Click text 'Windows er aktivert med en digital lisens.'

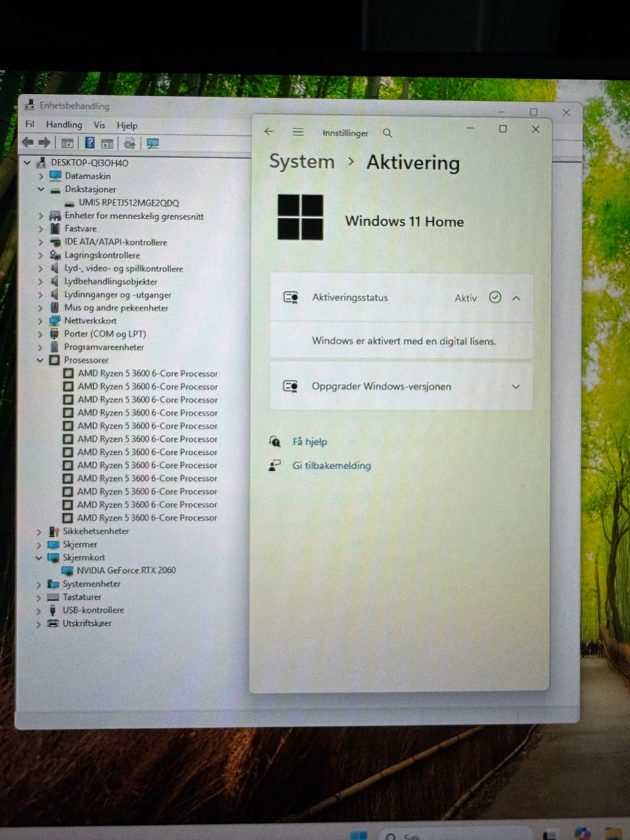click(404, 341)
